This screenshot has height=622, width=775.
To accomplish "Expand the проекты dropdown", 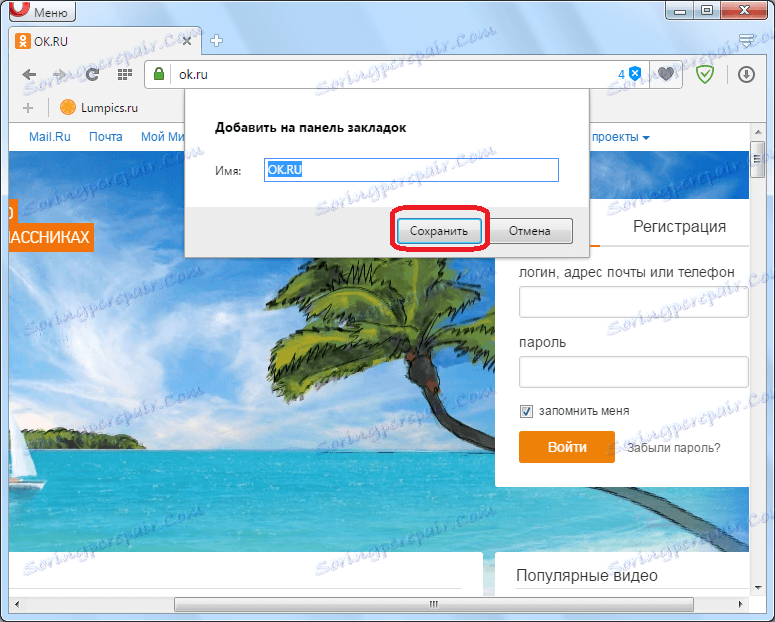I will click(x=621, y=137).
